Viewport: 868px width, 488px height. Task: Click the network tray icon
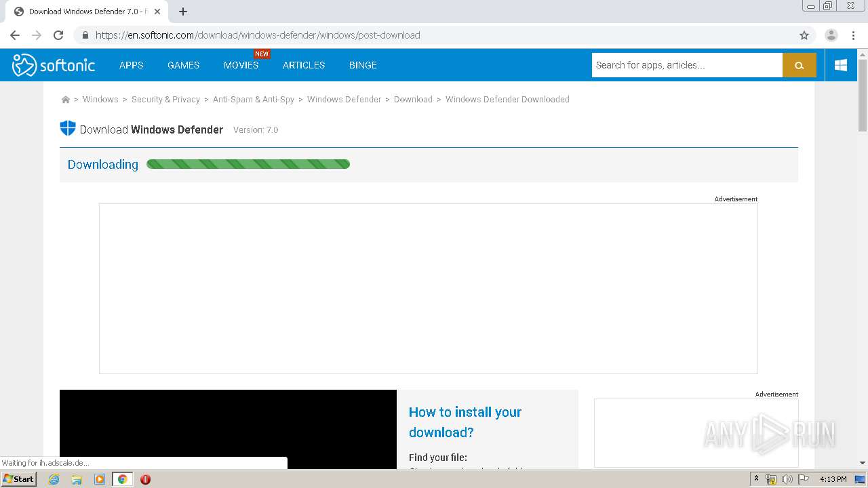[x=771, y=479]
